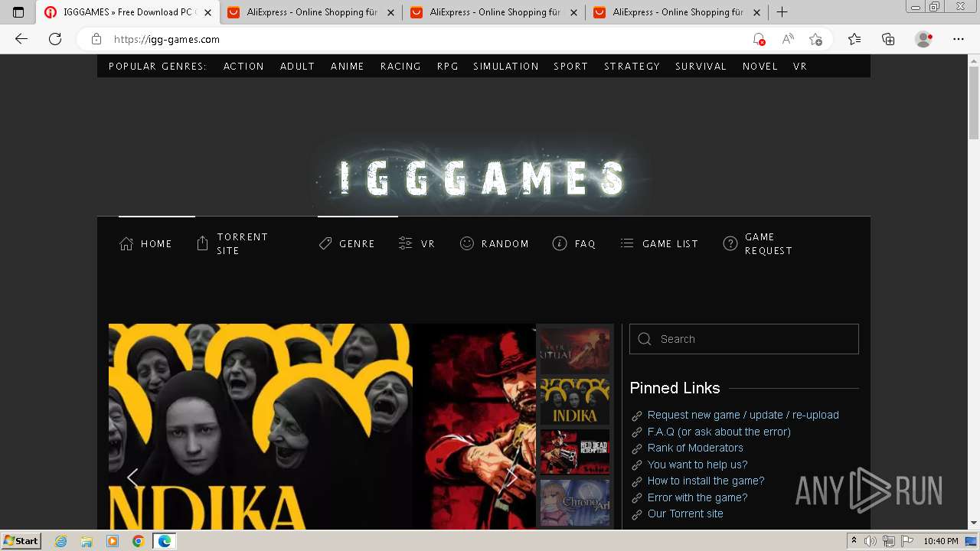View site information lock icon
Image resolution: width=980 pixels, height=551 pixels.
point(96,39)
